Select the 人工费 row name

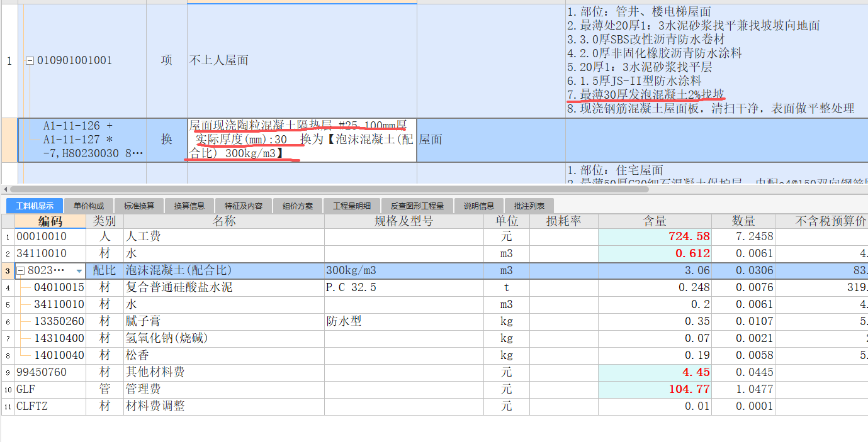[223, 237]
